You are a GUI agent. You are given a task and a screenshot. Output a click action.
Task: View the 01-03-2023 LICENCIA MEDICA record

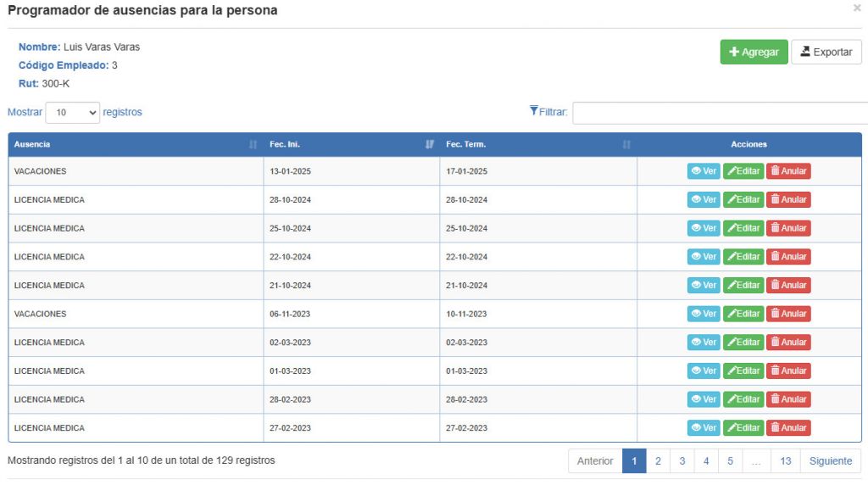[x=704, y=371]
